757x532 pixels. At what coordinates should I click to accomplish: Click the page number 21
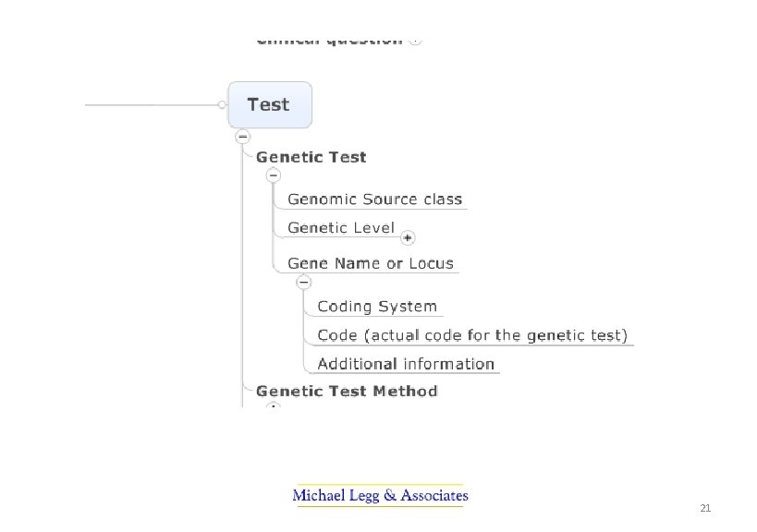(705, 509)
